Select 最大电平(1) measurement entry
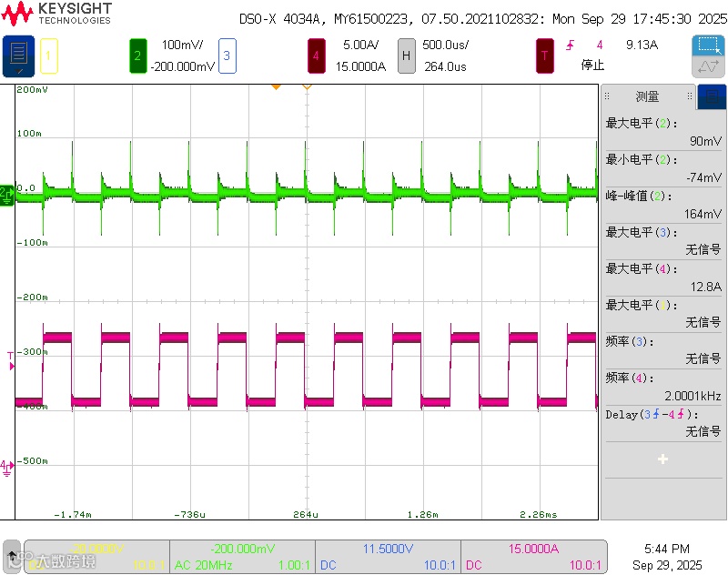The image size is (728, 575). click(x=663, y=314)
